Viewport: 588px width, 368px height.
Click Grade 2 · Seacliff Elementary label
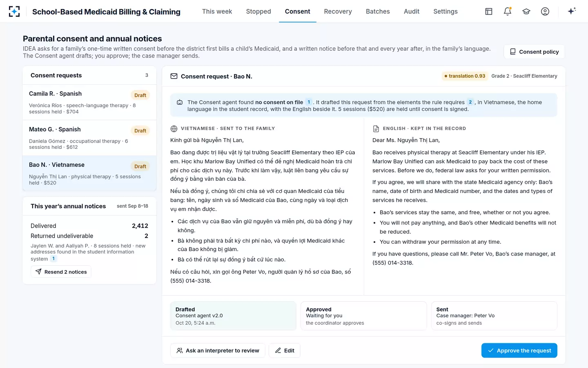point(524,76)
